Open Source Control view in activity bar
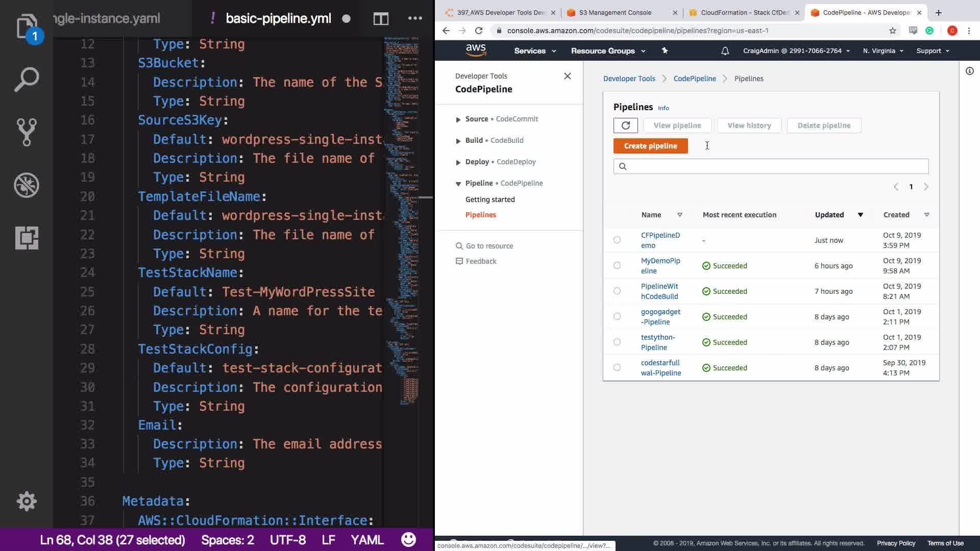This screenshot has height=551, width=980. 27,132
